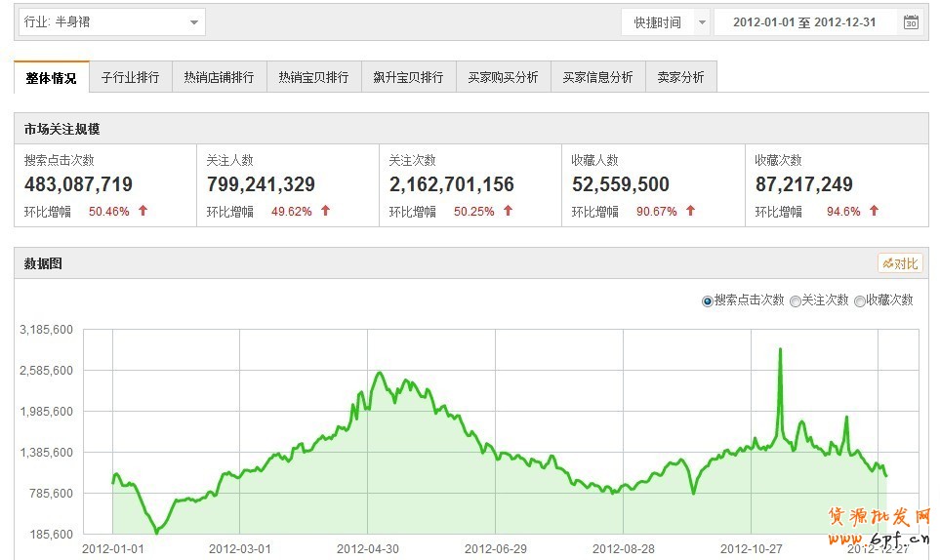The image size is (940, 560).
Task: Open the 热销店铺排行 tab
Action: [219, 78]
